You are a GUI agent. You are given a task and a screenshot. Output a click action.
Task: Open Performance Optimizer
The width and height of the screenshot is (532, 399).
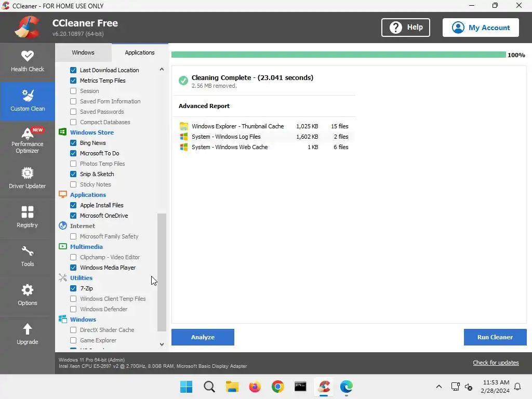point(28,140)
